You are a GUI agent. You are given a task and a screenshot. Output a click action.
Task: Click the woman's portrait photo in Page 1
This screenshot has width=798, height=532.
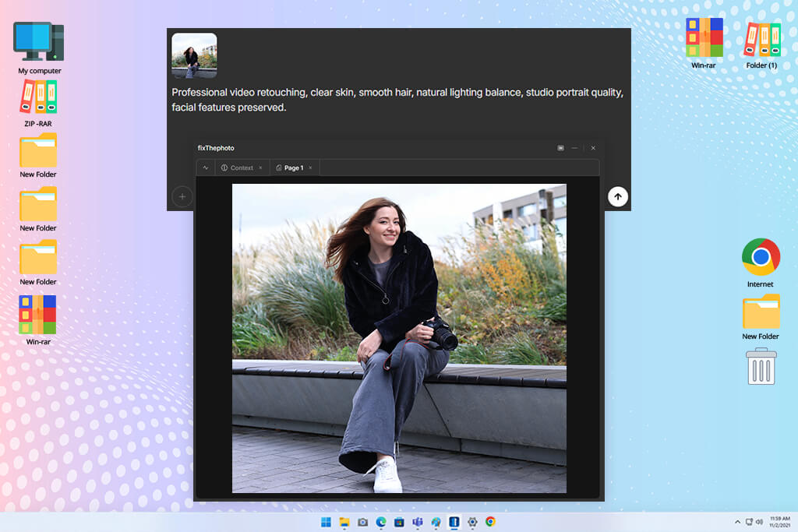coord(399,338)
